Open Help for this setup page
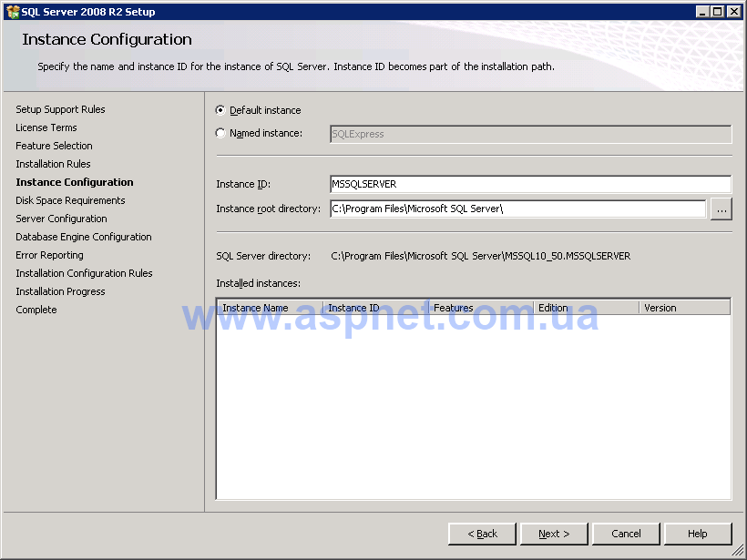747x560 pixels. pyautogui.click(x=698, y=534)
